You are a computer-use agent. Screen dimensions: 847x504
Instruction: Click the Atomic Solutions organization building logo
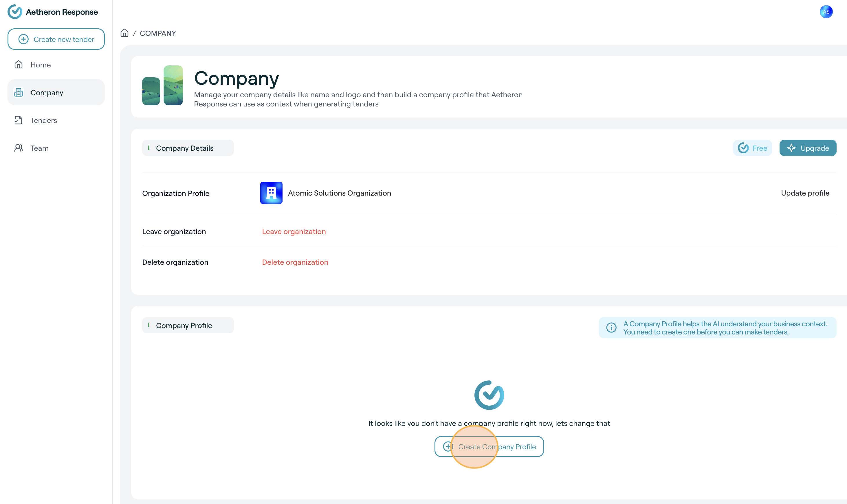tap(271, 193)
